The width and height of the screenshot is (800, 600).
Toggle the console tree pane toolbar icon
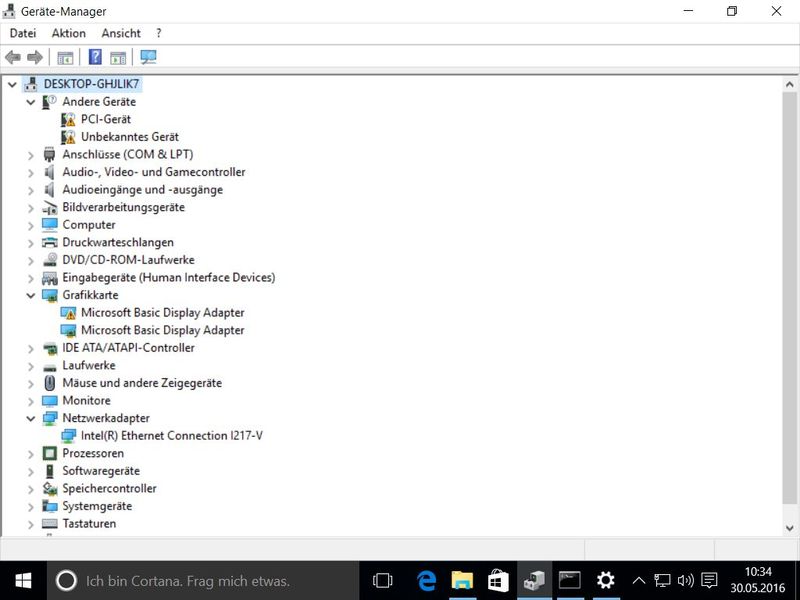(65, 58)
